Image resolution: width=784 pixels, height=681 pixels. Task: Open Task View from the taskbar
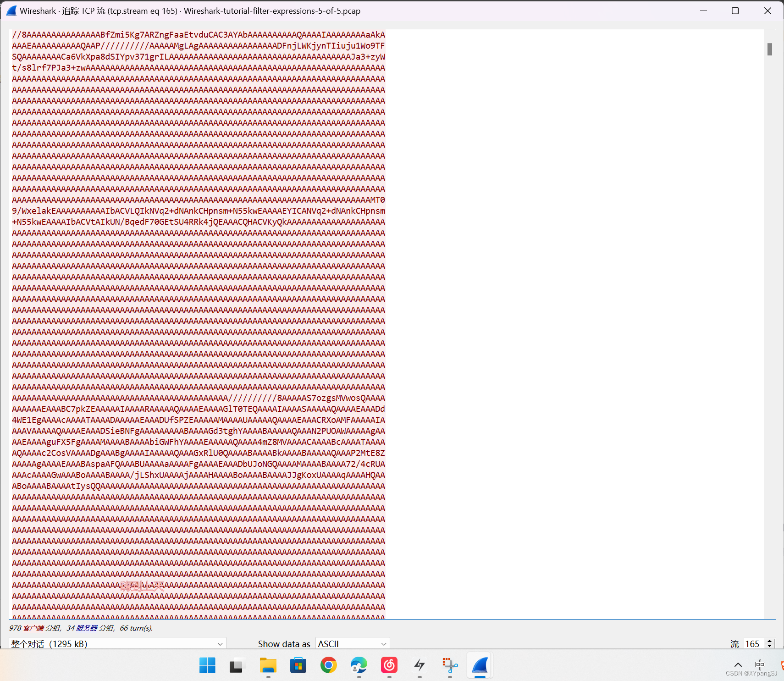tap(237, 665)
